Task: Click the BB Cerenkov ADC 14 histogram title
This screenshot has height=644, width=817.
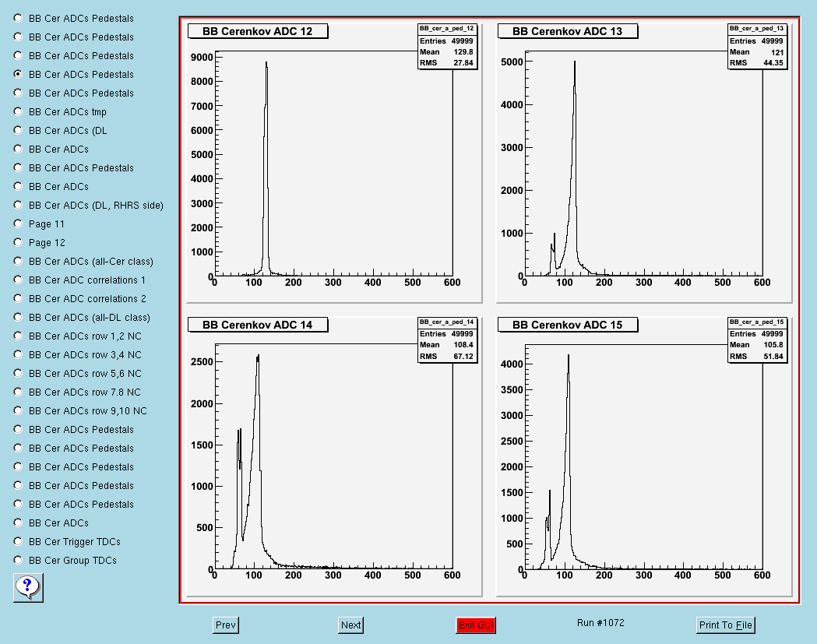Action: 257,325
